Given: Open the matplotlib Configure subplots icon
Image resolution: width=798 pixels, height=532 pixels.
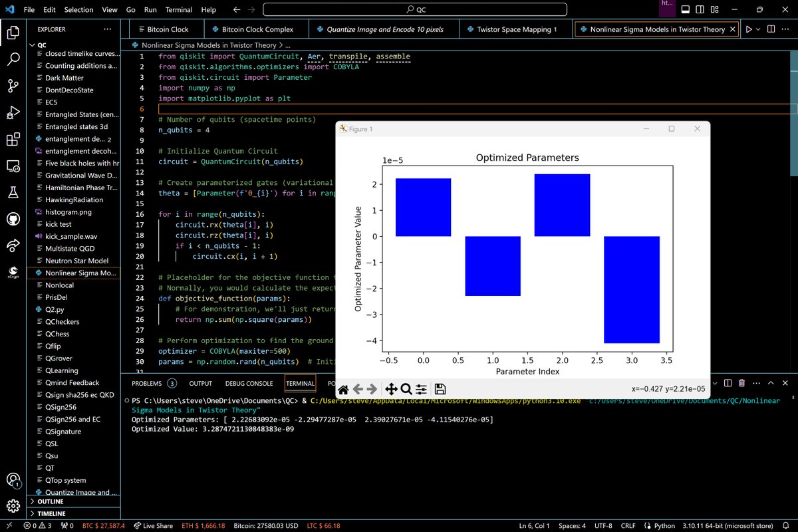Looking at the screenshot, I should coord(422,389).
